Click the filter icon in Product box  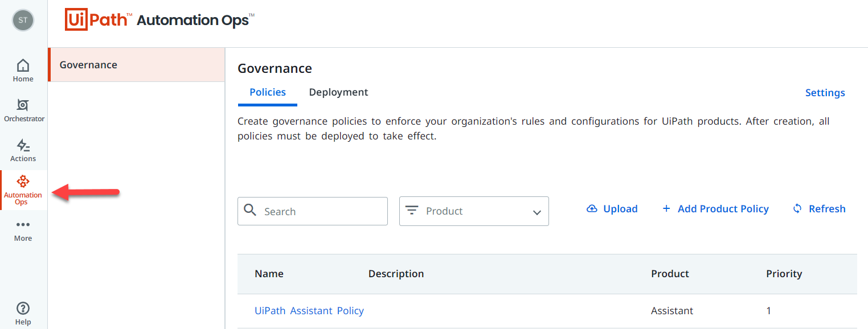[x=412, y=211]
